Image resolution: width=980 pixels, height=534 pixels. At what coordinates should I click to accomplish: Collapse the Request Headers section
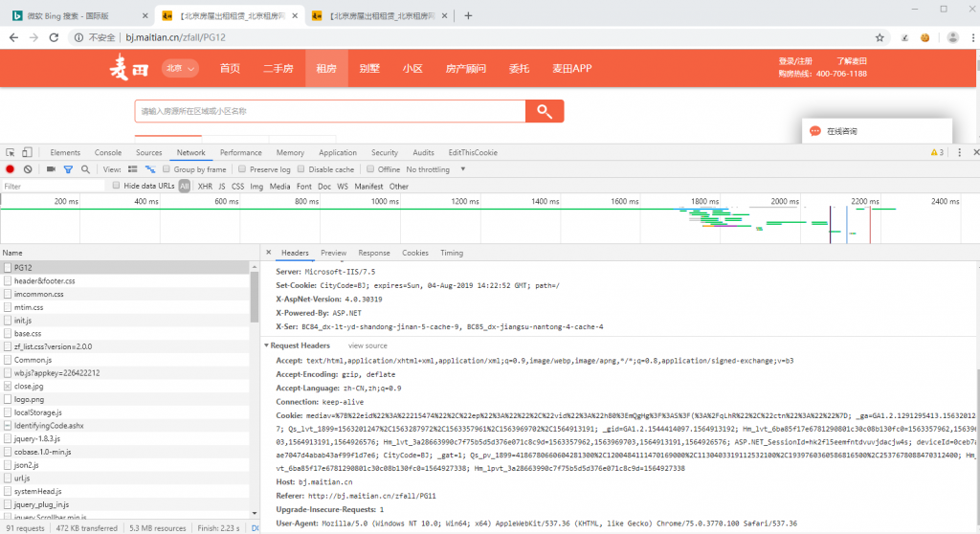point(268,345)
